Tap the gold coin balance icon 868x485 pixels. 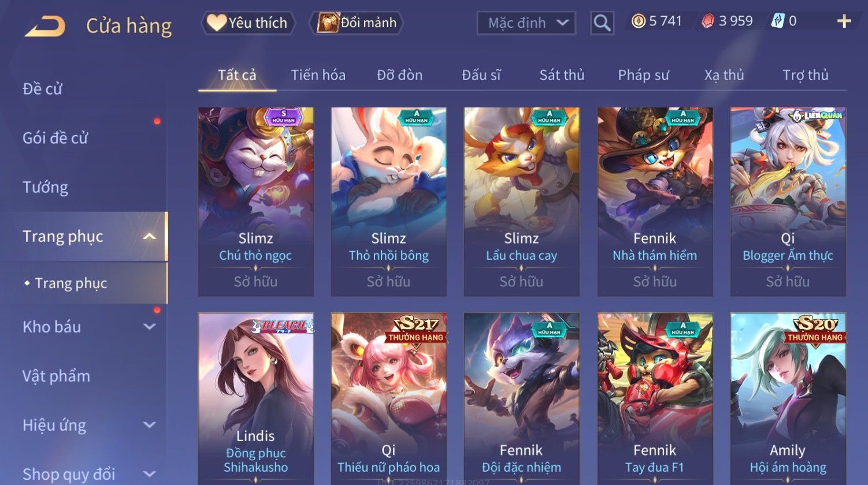click(x=638, y=21)
